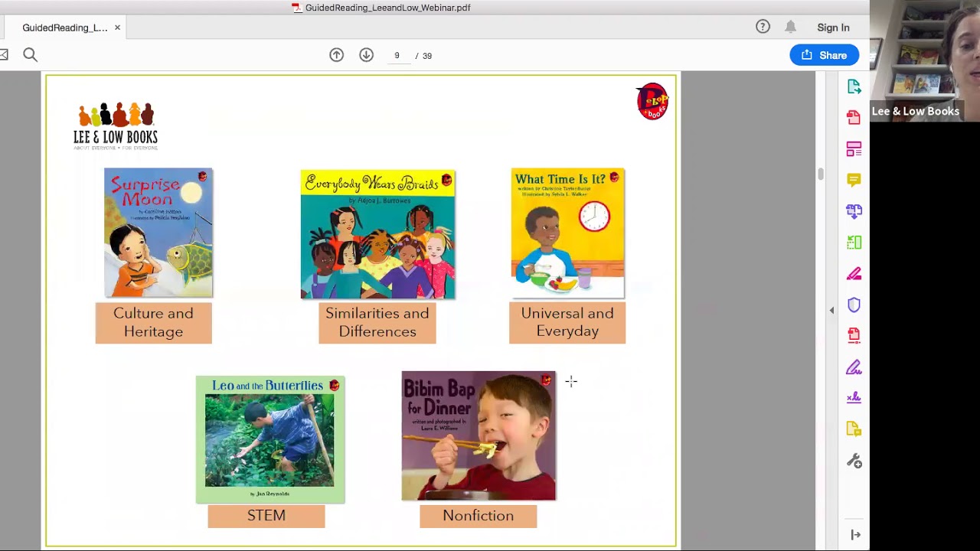
Task: Open the Protect shield tool
Action: pyautogui.click(x=854, y=305)
